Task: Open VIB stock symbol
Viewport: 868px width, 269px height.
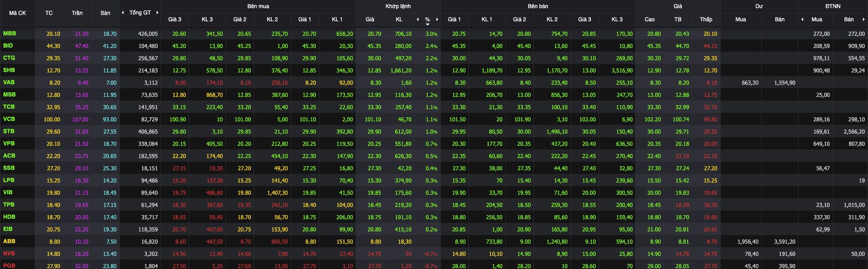Action: click(8, 192)
